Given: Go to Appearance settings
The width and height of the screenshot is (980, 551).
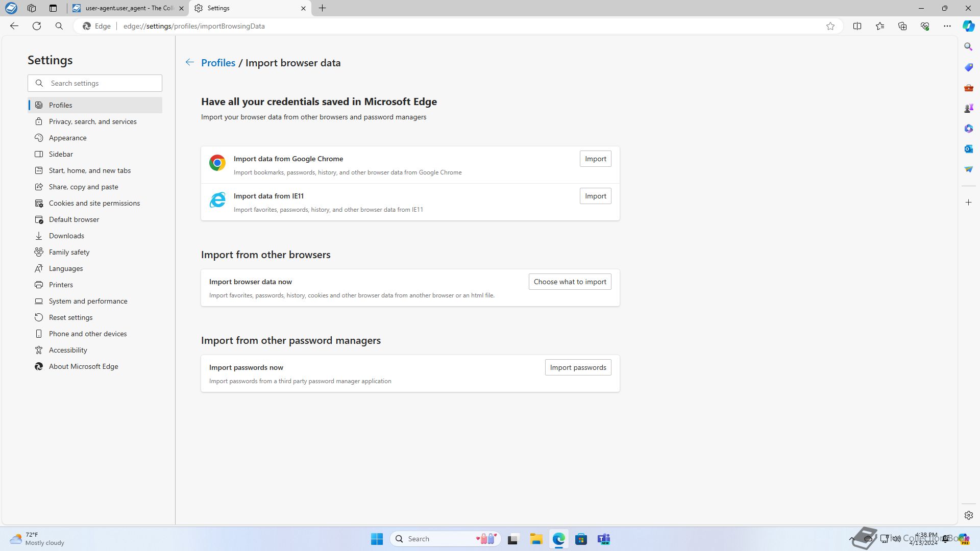Looking at the screenshot, I should 95,138.
